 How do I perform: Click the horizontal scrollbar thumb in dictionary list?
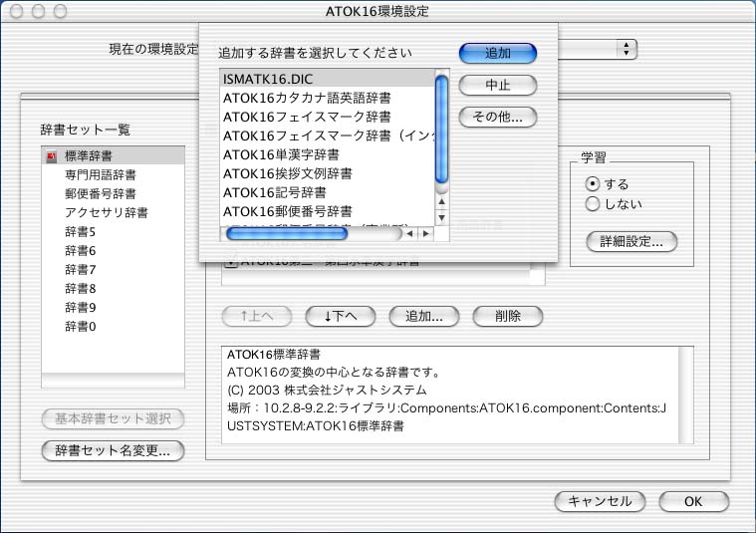pyautogui.click(x=287, y=234)
